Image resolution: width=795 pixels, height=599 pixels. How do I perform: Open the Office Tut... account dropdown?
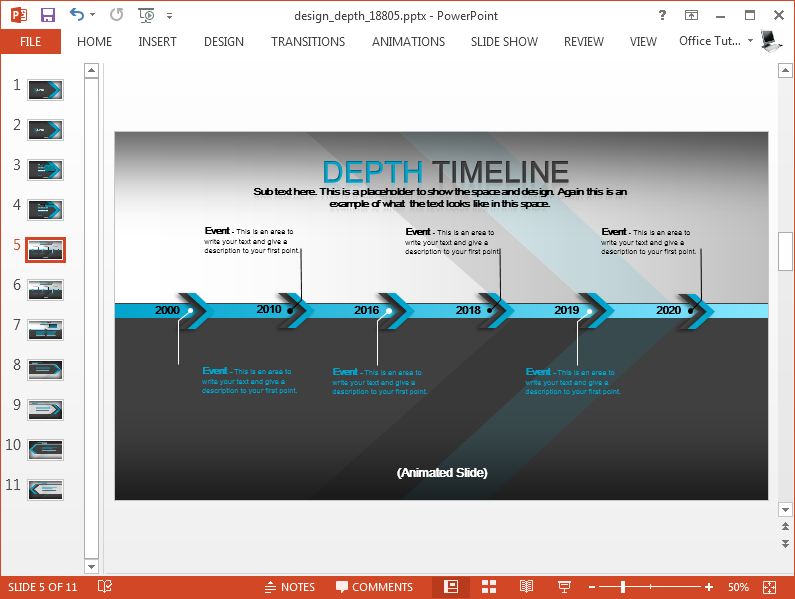click(716, 41)
